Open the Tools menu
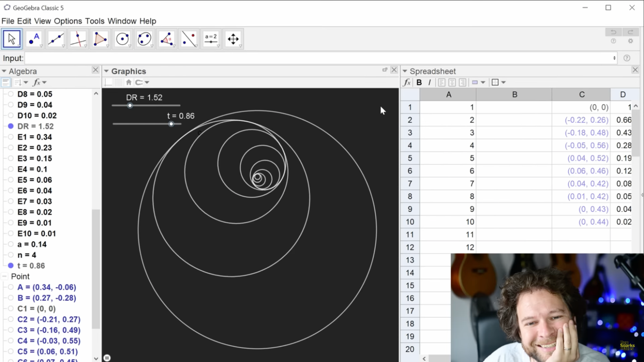The image size is (644, 362). (x=94, y=21)
